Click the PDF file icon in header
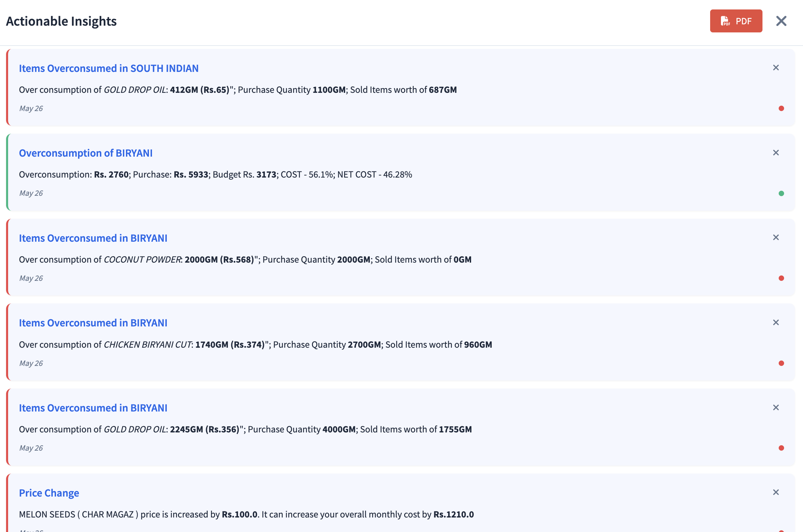The image size is (803, 532). pyautogui.click(x=725, y=21)
